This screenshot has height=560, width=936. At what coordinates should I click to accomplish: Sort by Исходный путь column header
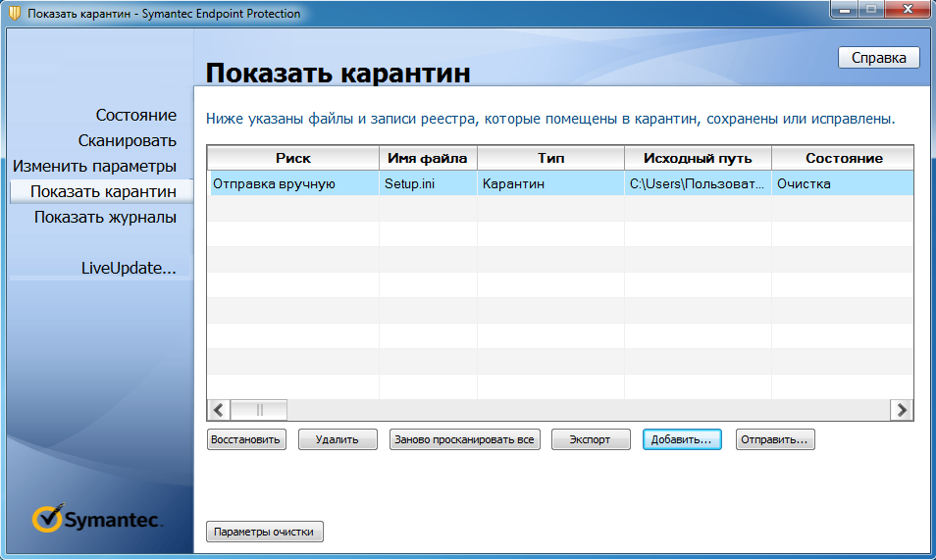tap(698, 158)
